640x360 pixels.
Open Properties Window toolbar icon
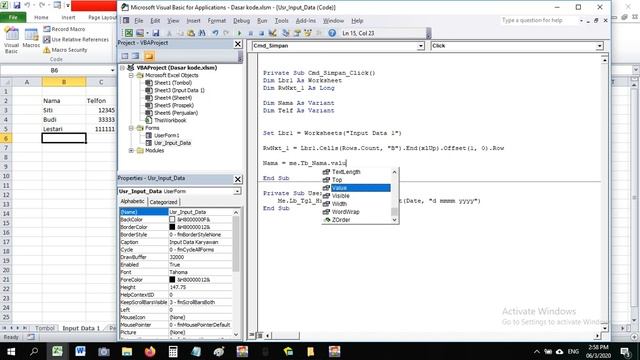(297, 33)
